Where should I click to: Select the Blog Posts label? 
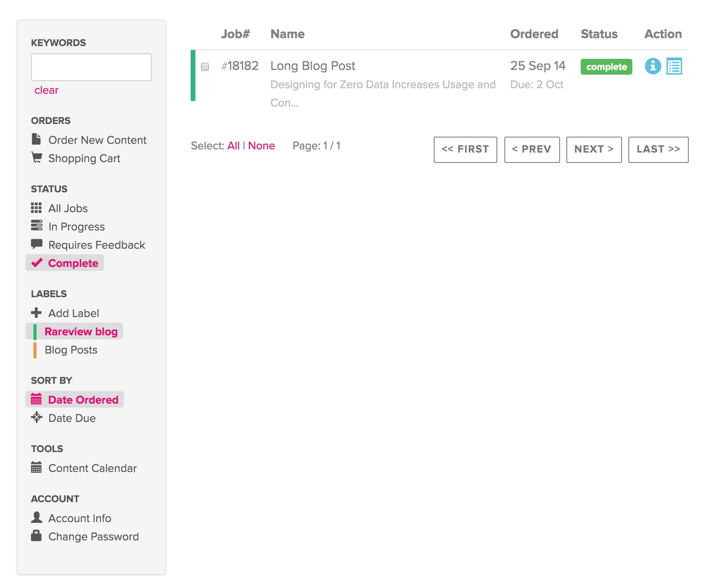[71, 350]
